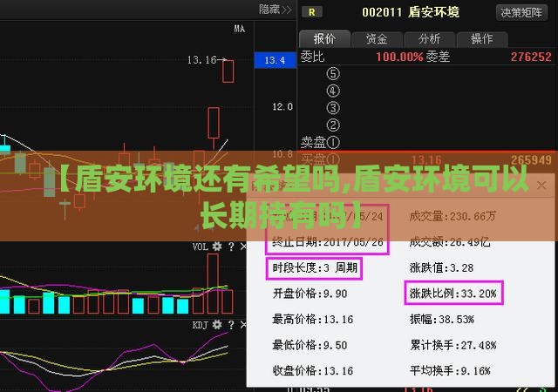Click 平均换手:9.16% entry
This screenshot has height=392, width=558.
coord(450,370)
